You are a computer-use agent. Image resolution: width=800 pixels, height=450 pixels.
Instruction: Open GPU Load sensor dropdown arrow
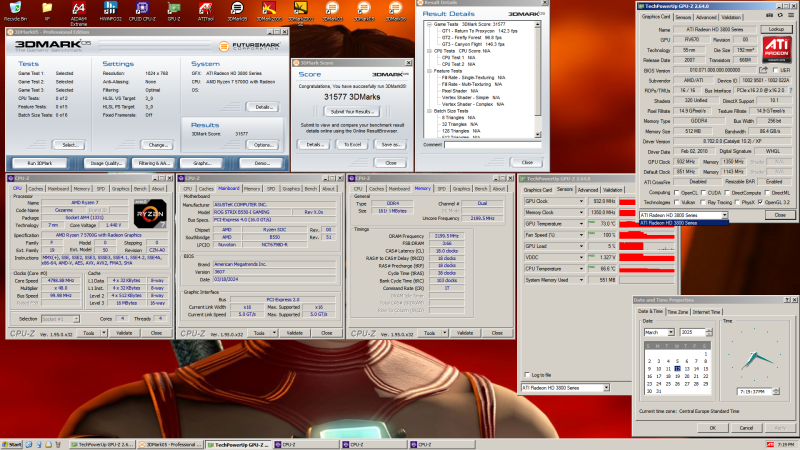tap(581, 246)
